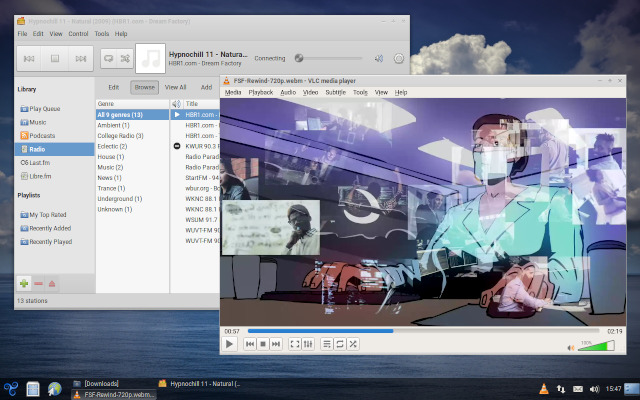Stop playback in VLC
The image size is (640, 400).
263,344
